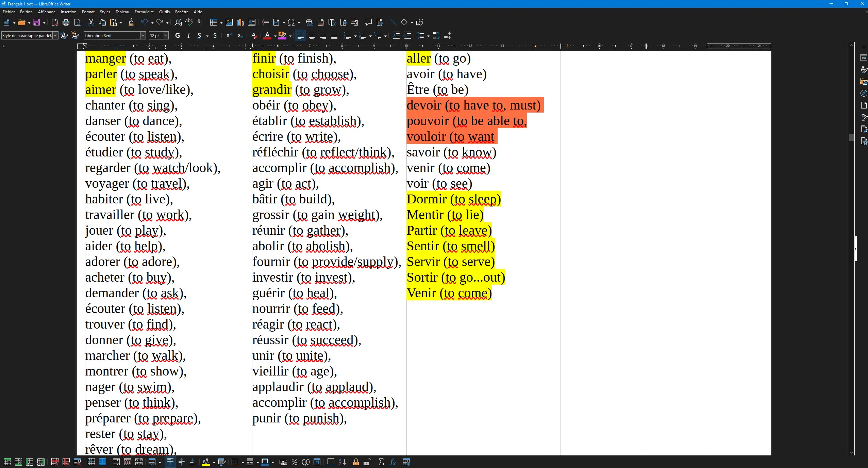
Task: Open the Tableau menu
Action: [122, 12]
